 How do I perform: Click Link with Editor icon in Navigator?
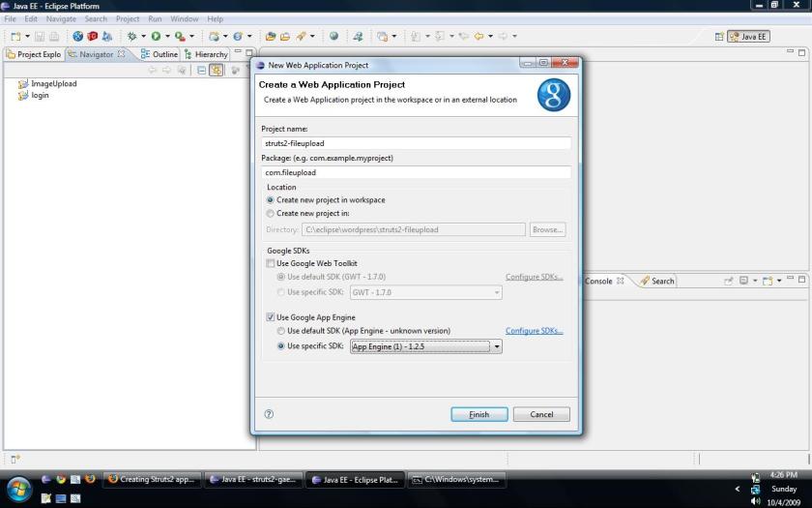(217, 70)
